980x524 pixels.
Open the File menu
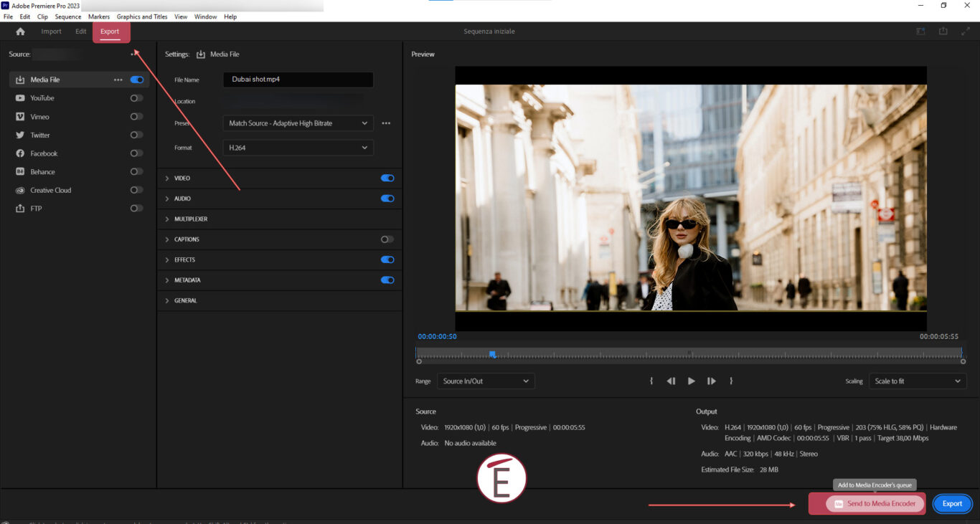pos(9,16)
